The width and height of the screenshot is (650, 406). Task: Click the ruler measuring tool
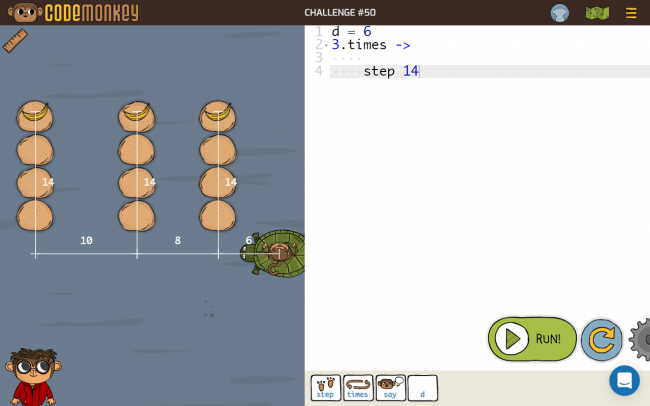14,41
